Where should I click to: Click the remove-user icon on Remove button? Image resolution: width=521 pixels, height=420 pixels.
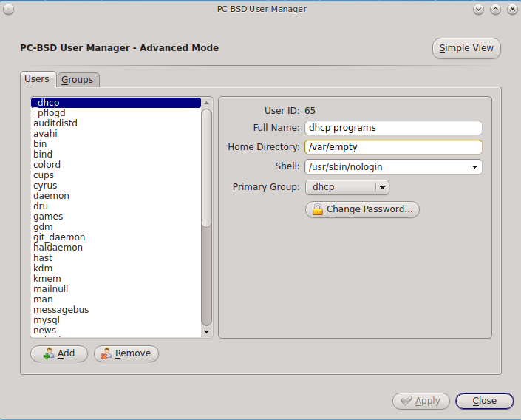[106, 354]
